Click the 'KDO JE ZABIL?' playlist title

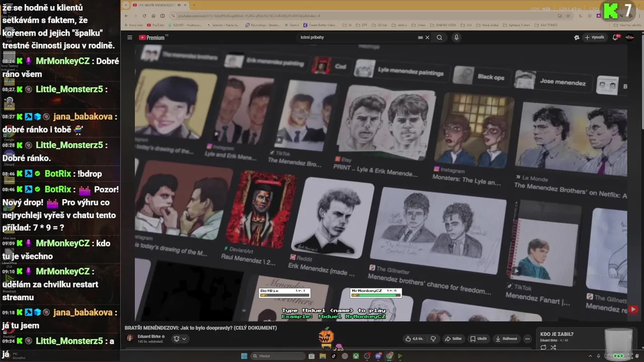[556, 334]
